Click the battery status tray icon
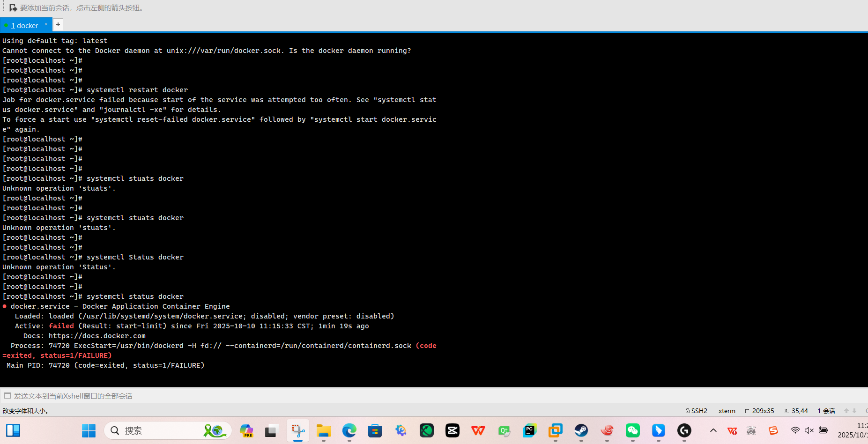868x444 pixels. pyautogui.click(x=823, y=430)
